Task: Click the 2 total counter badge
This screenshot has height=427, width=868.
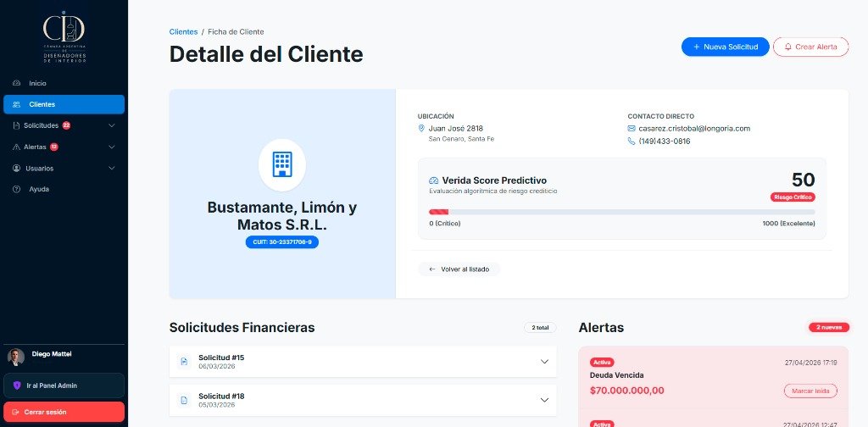Action: pos(540,328)
